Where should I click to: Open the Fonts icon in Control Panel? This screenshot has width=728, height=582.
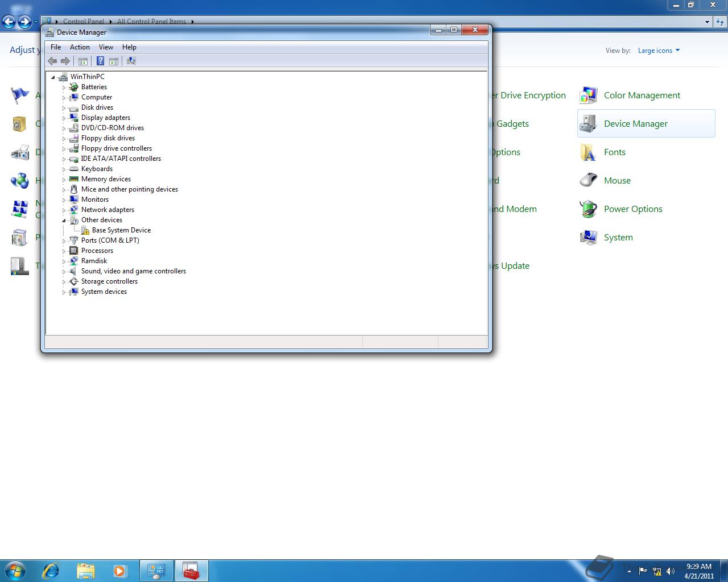tap(589, 152)
